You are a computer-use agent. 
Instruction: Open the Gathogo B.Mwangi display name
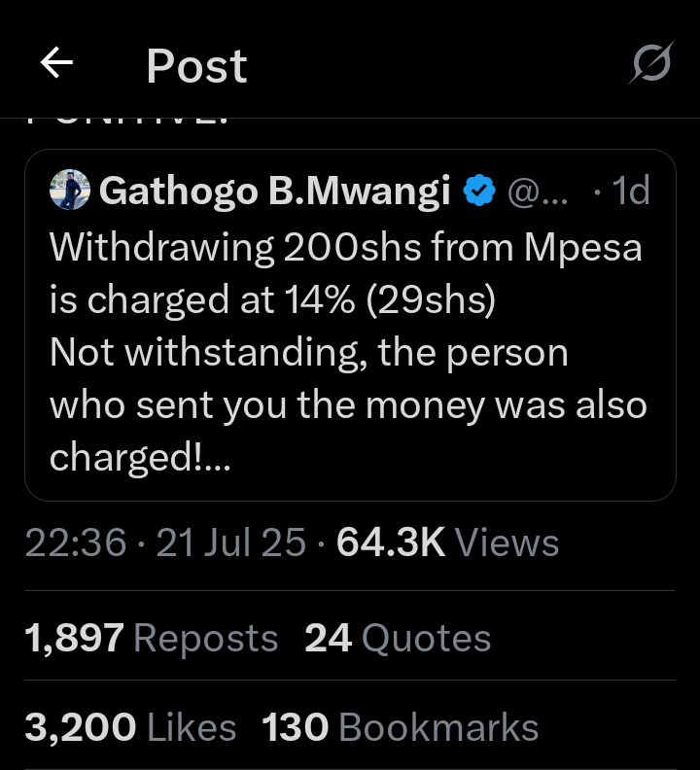(274, 192)
